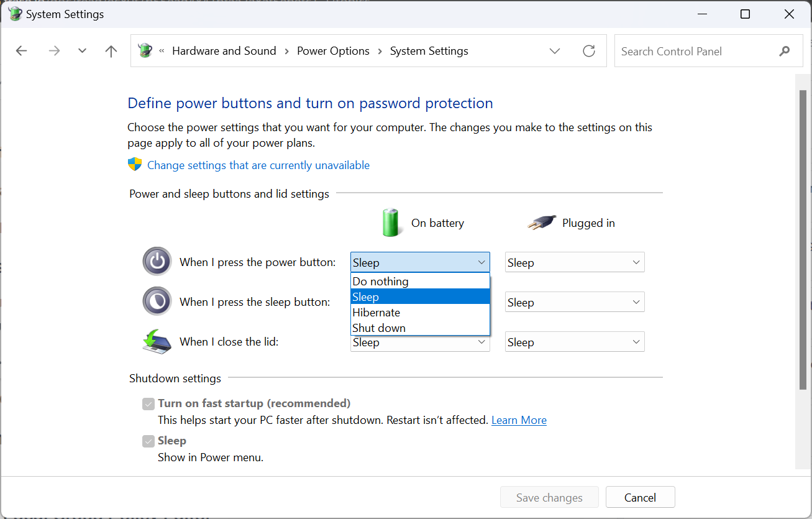Click inside the Search Control Panel field

683,51
